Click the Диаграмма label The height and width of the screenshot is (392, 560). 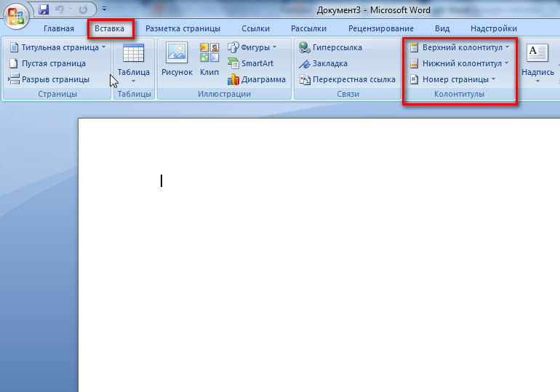(263, 79)
